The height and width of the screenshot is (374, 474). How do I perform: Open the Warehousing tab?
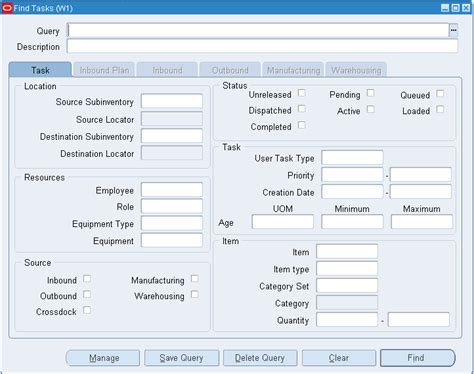point(356,70)
